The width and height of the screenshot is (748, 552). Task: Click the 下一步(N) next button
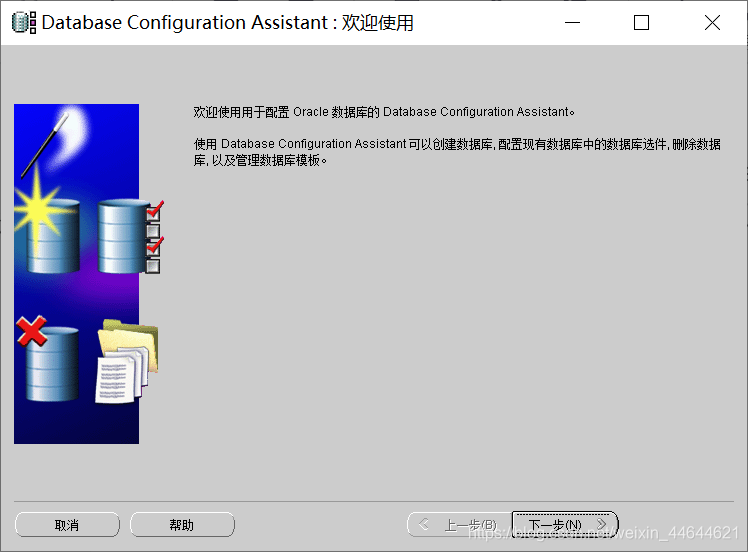coord(565,525)
